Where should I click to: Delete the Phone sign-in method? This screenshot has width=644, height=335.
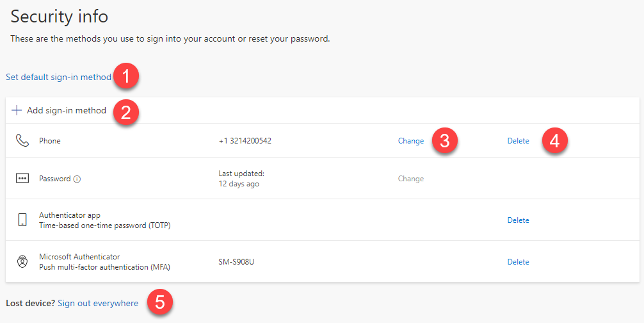click(x=518, y=141)
